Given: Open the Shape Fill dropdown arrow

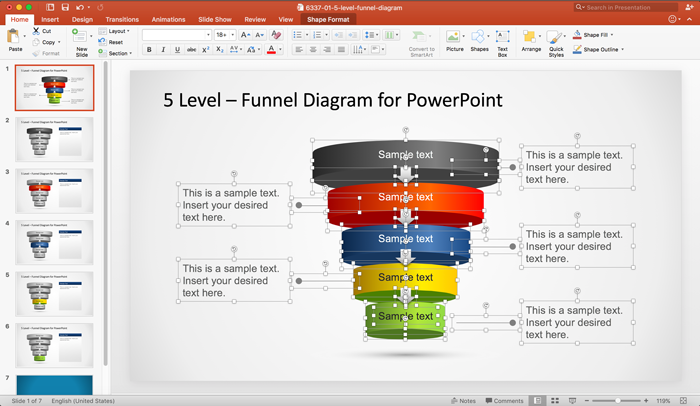Looking at the screenshot, I should pyautogui.click(x=612, y=35).
